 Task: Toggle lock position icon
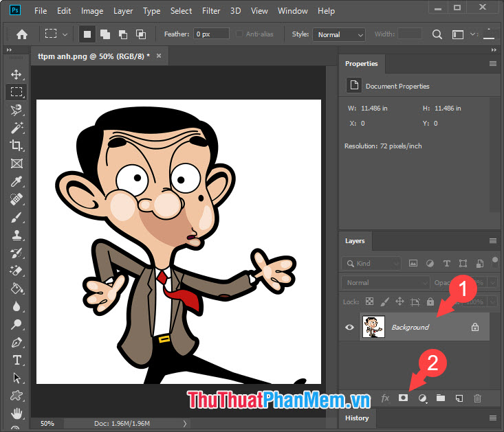pos(399,302)
